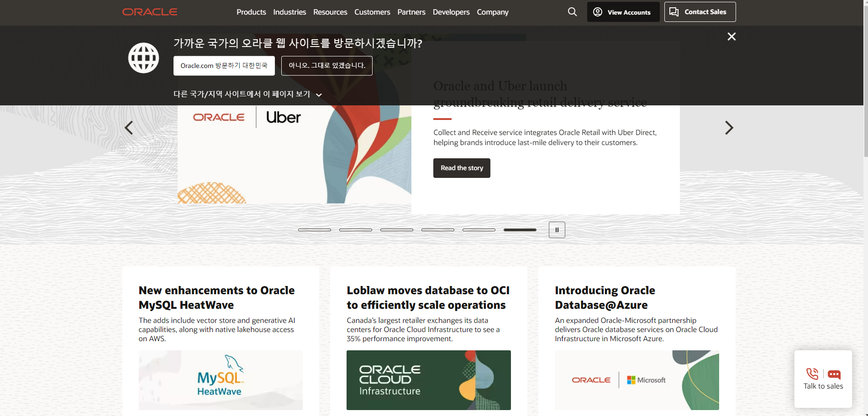
Task: Select the third carousel slide indicator
Action: pyautogui.click(x=397, y=230)
